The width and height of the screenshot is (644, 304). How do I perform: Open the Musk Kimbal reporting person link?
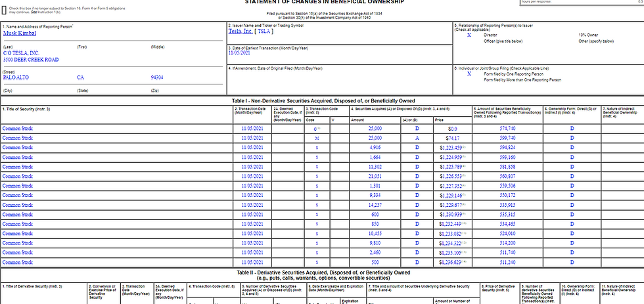click(x=19, y=33)
